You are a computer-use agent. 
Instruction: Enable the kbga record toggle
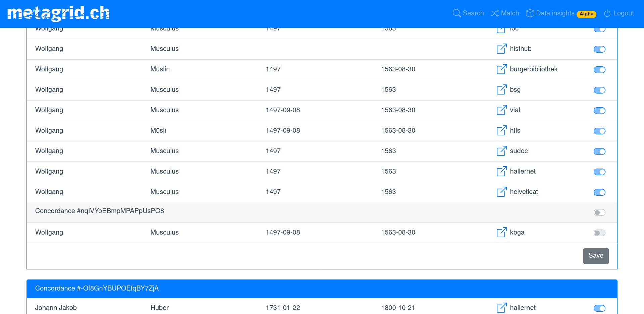[x=599, y=233]
